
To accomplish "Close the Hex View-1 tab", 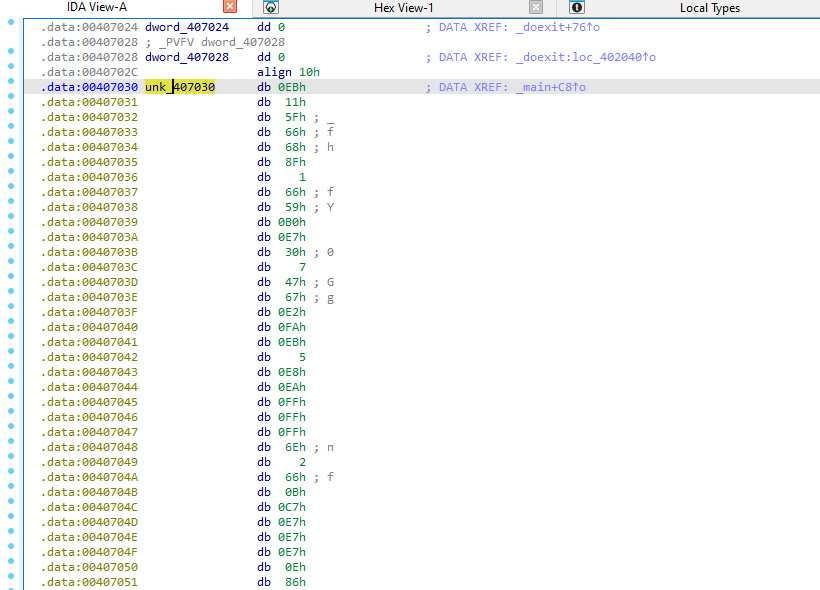I will (536, 7).
